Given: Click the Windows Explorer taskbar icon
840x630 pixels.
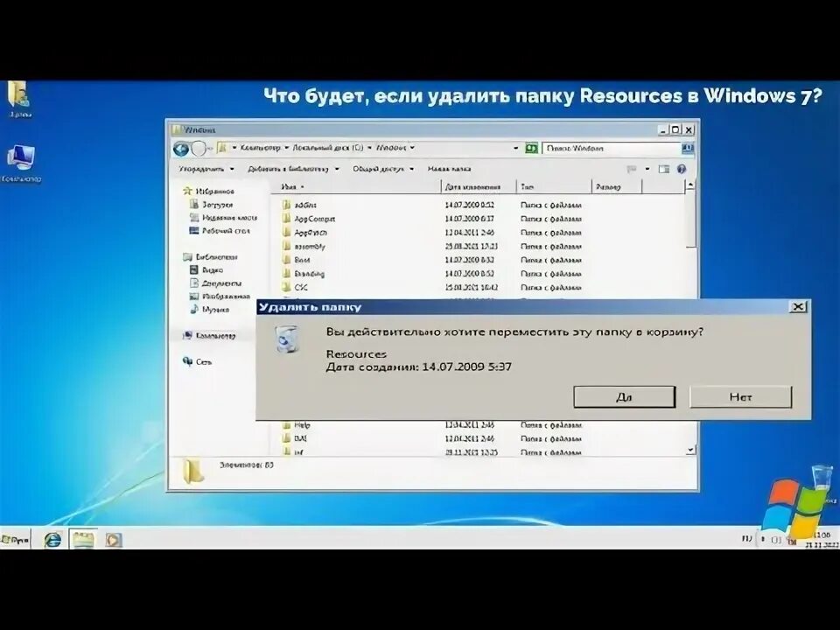Looking at the screenshot, I should click(83, 539).
